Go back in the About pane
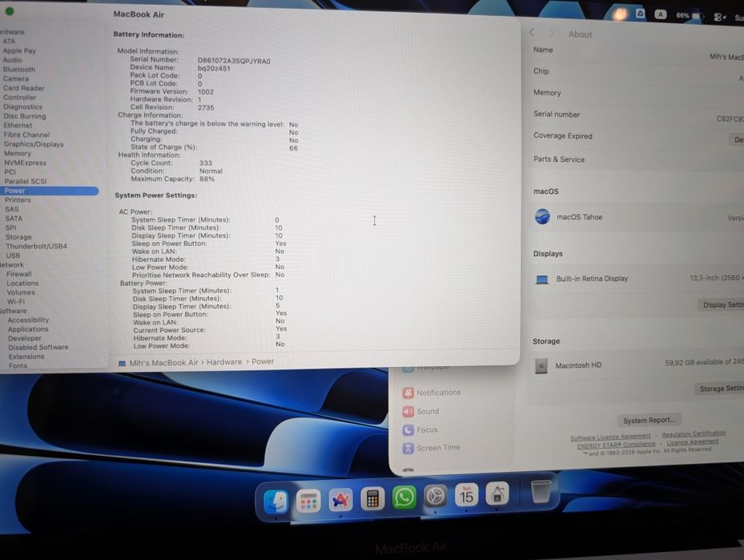 (x=532, y=33)
